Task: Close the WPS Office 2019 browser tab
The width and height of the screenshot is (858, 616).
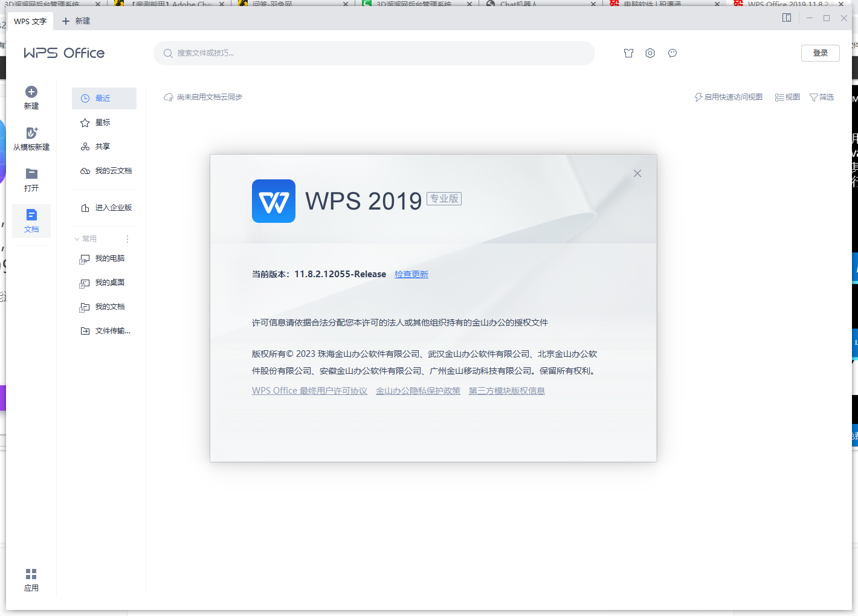Action: pyautogui.click(x=841, y=4)
